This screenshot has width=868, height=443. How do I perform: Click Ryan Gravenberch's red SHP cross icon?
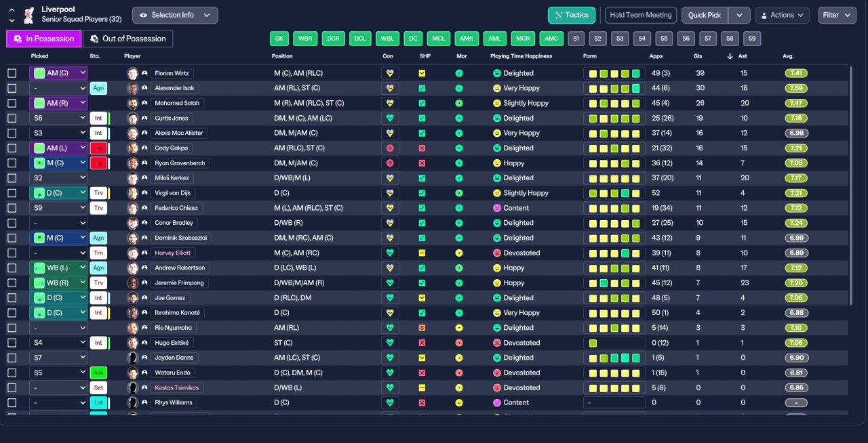click(422, 163)
